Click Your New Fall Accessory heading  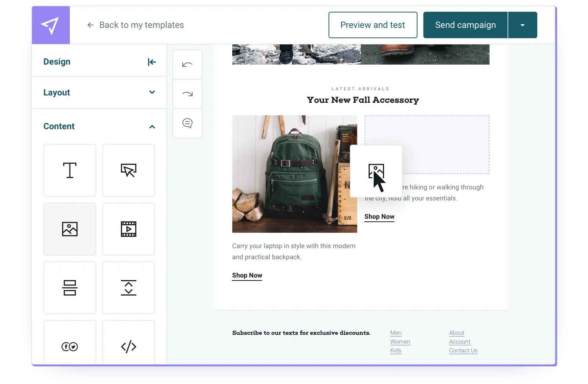click(363, 100)
